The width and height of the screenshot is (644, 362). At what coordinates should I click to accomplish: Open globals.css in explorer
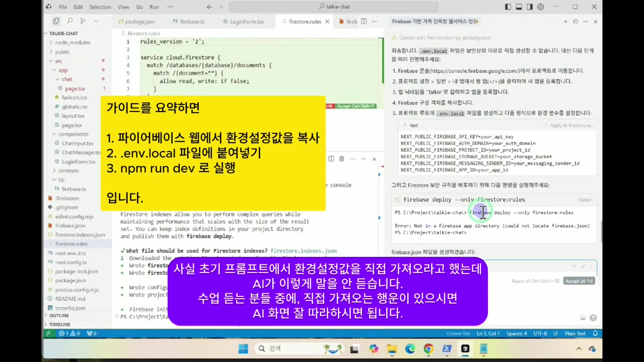pyautogui.click(x=74, y=107)
